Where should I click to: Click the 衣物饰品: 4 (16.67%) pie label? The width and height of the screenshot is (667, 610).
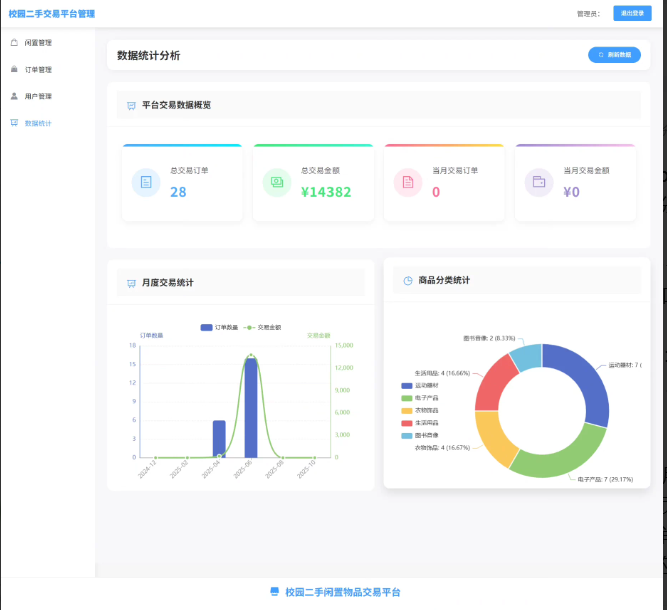click(442, 448)
